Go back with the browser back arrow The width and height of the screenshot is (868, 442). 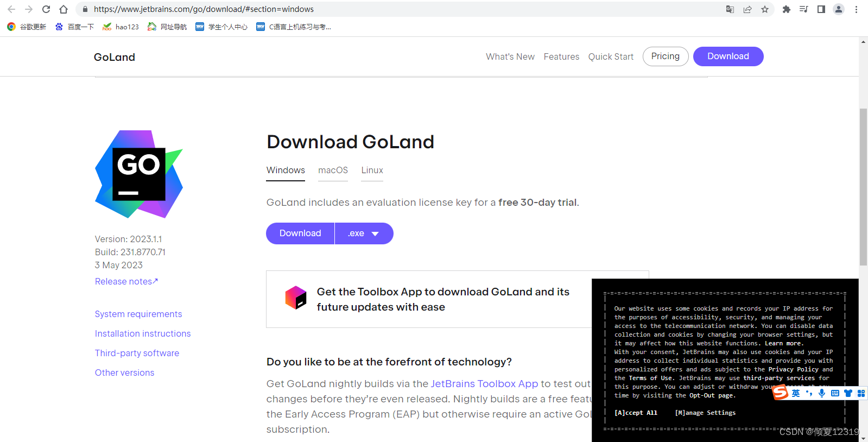click(11, 9)
